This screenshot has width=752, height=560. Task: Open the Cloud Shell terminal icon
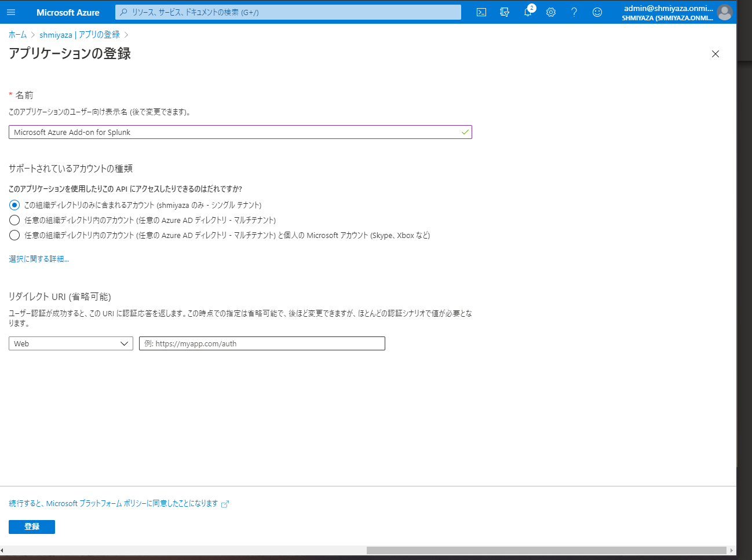(481, 12)
